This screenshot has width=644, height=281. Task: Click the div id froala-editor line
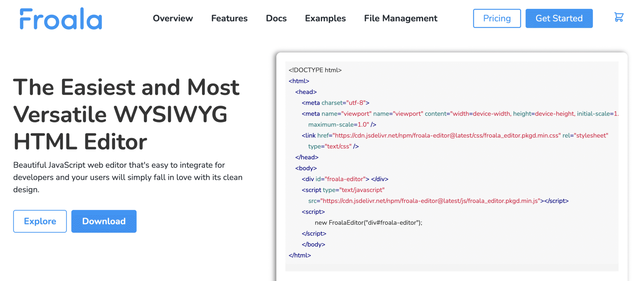coord(345,179)
